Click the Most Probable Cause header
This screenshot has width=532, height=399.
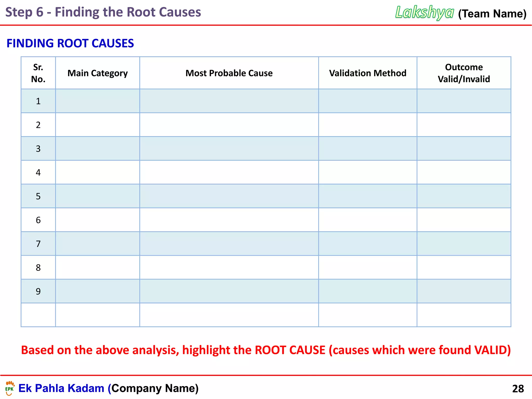[x=229, y=73]
